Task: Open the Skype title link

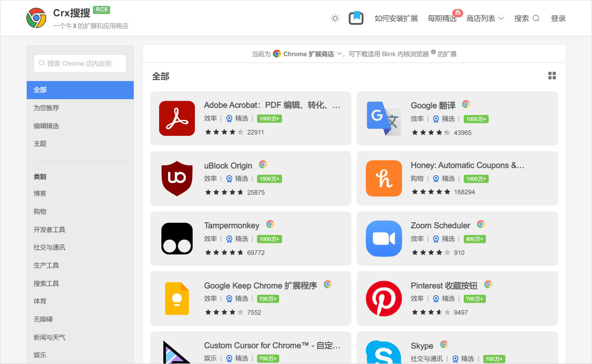Action: coord(422,346)
